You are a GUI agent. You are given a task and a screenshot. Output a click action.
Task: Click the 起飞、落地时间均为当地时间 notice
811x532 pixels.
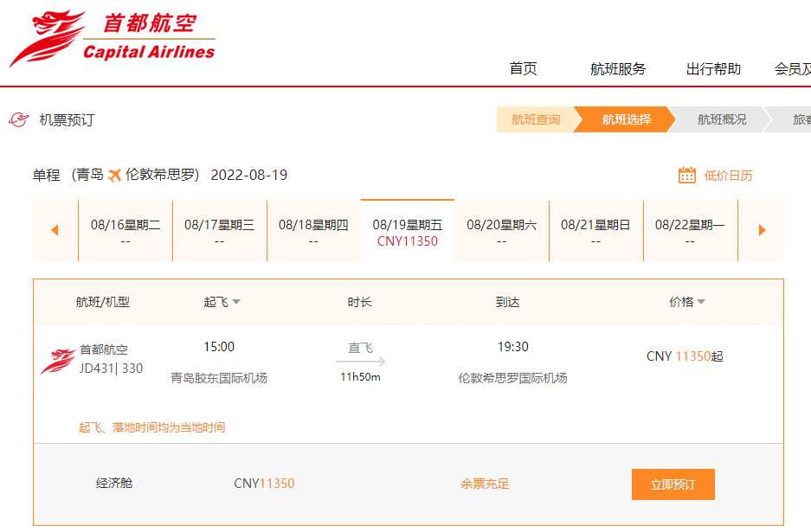point(151,427)
